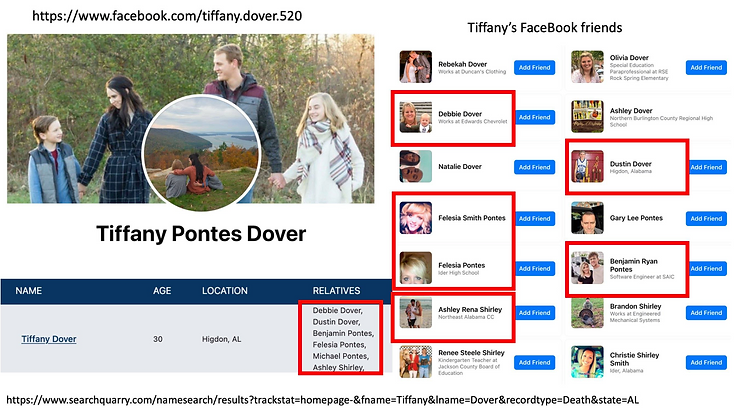Add Debbie Dover as a friend
The width and height of the screenshot is (740, 418).
click(x=535, y=117)
